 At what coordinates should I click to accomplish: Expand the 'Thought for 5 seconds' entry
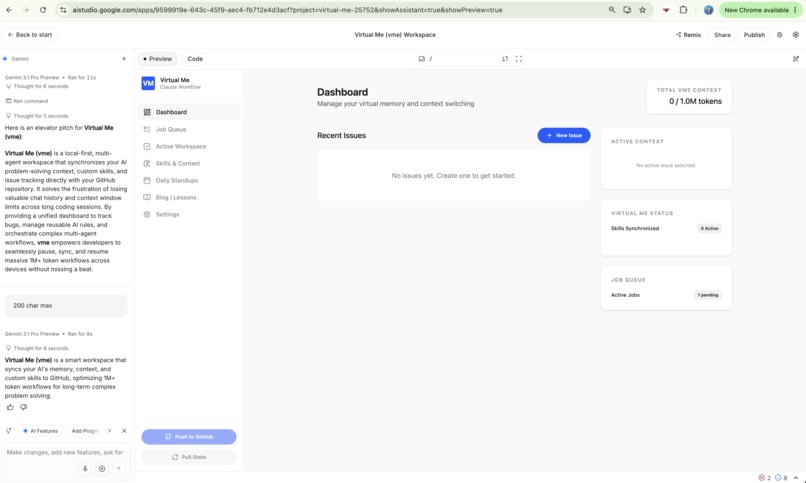click(x=37, y=116)
